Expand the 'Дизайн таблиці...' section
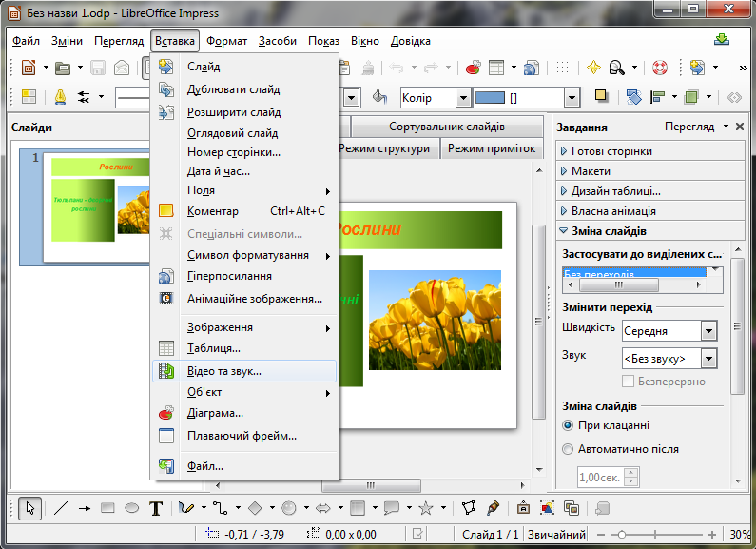Image resolution: width=756 pixels, height=549 pixels. click(x=649, y=191)
